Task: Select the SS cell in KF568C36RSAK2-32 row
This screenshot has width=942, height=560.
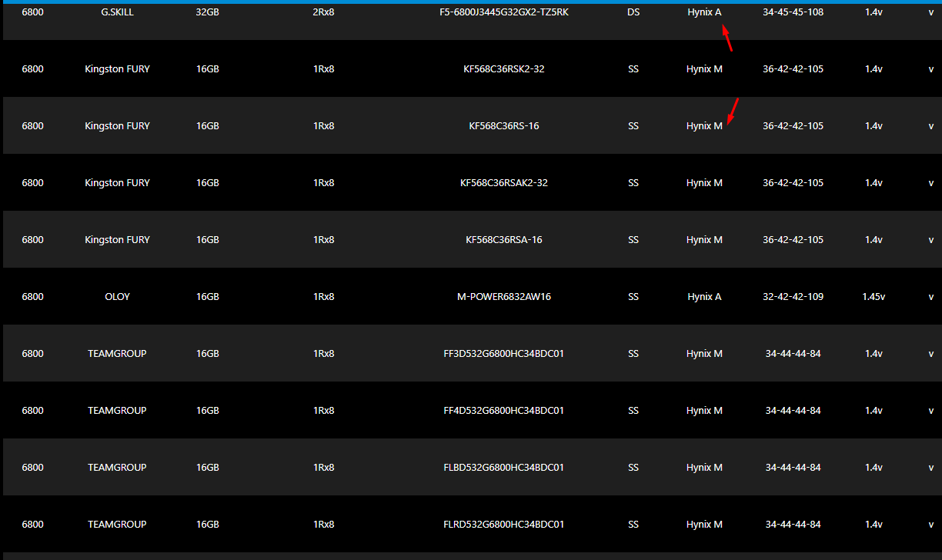Action: tap(633, 183)
